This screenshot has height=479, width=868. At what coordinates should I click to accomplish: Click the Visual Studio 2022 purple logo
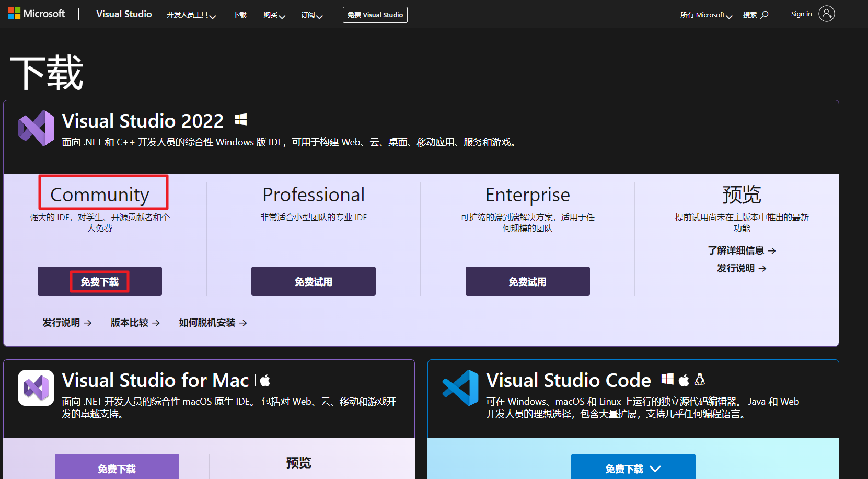[x=36, y=128]
